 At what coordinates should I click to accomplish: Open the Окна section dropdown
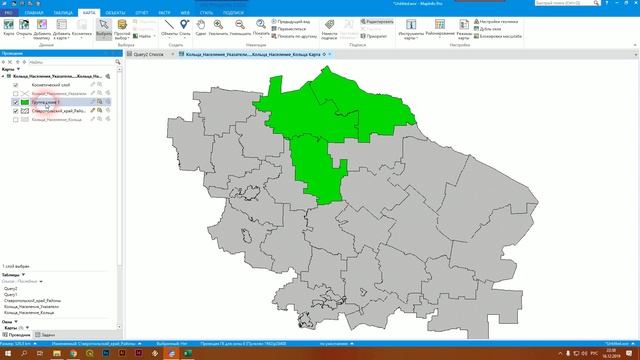(x=16, y=322)
